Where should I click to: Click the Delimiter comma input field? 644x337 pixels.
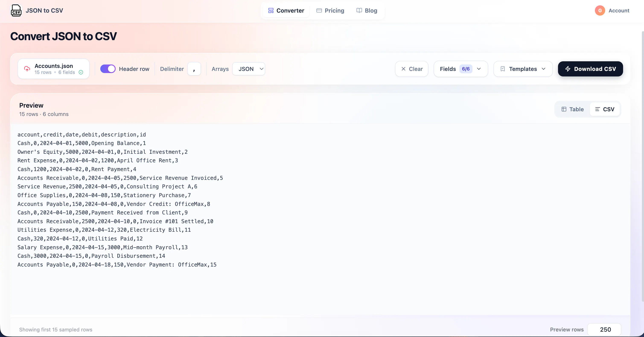click(x=194, y=69)
